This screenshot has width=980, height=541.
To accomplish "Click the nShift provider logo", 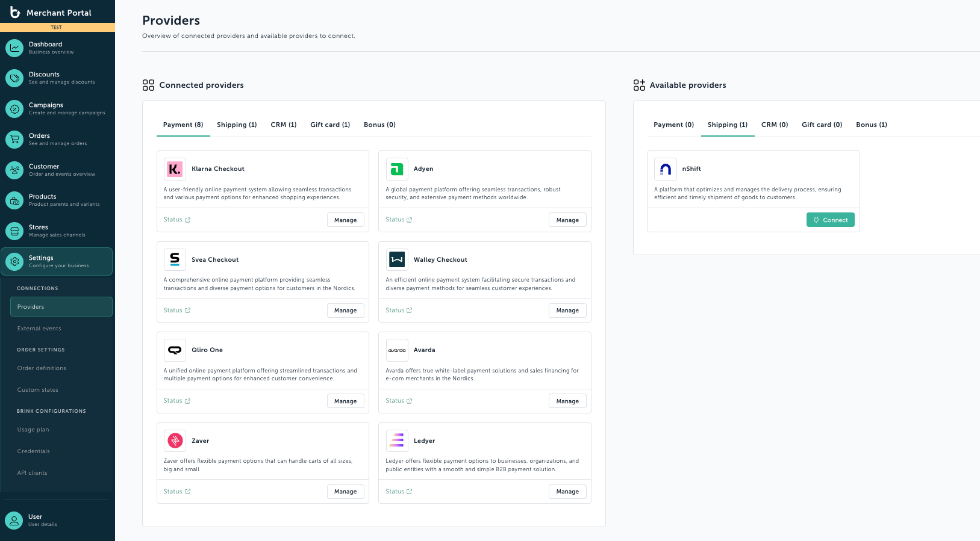I will (666, 169).
